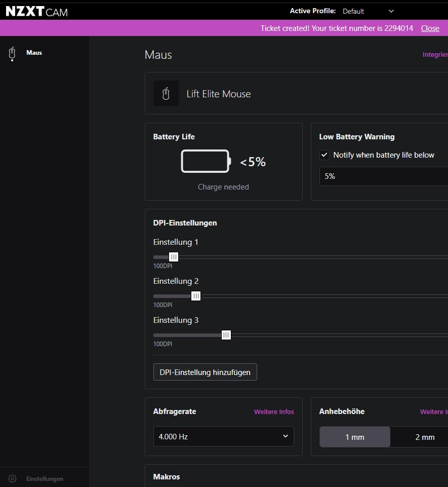Open Einstellungen gear icon
This screenshot has width=448, height=487.
coord(13,478)
